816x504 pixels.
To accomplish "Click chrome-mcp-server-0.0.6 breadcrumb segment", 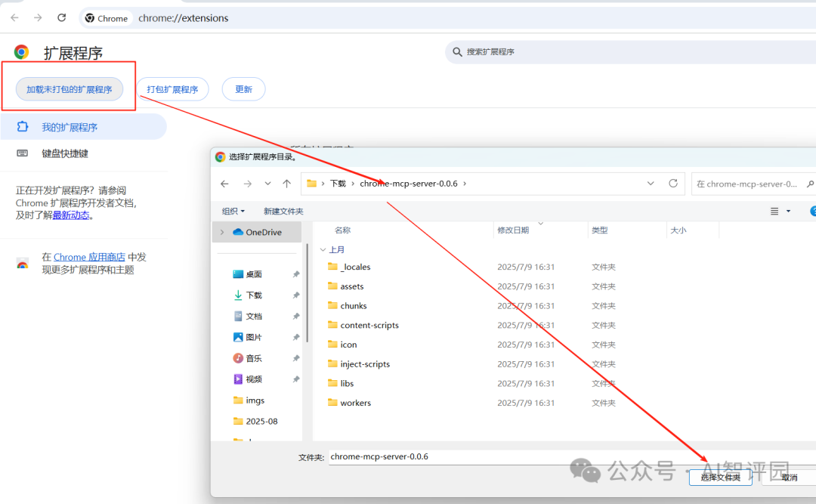I will 409,184.
